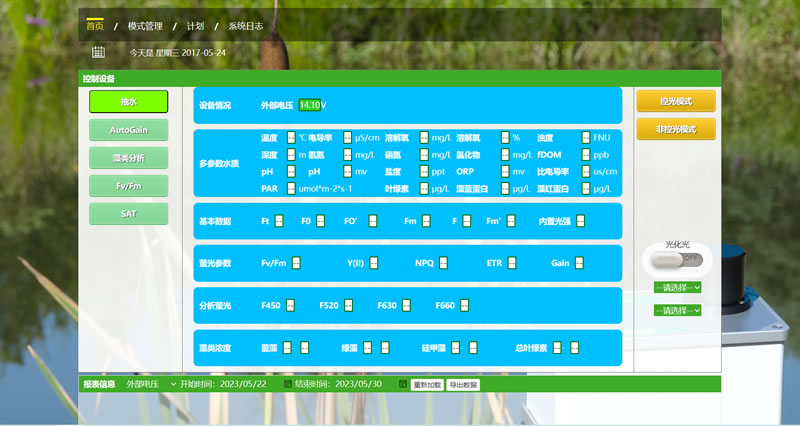Image resolution: width=800 pixels, height=426 pixels.
Task: Click the 外部电压 14.10 value field
Action: tap(309, 105)
